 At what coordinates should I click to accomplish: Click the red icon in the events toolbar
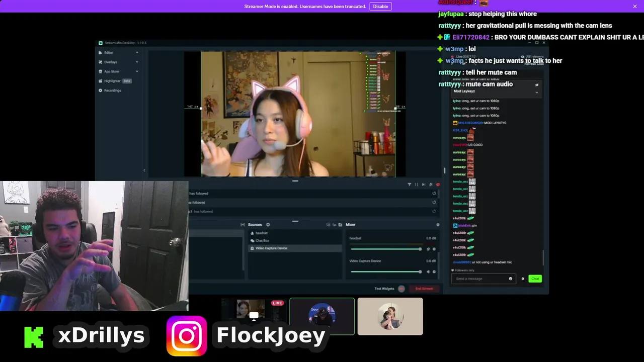(437, 185)
